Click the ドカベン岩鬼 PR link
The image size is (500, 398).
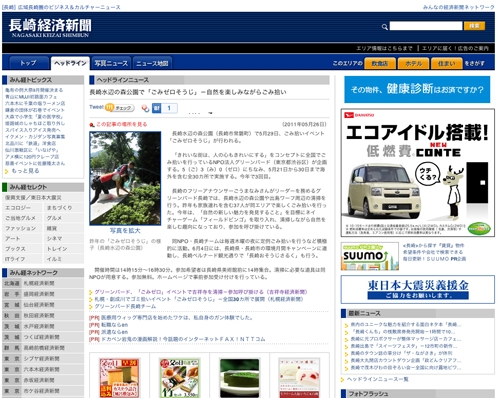(x=183, y=339)
